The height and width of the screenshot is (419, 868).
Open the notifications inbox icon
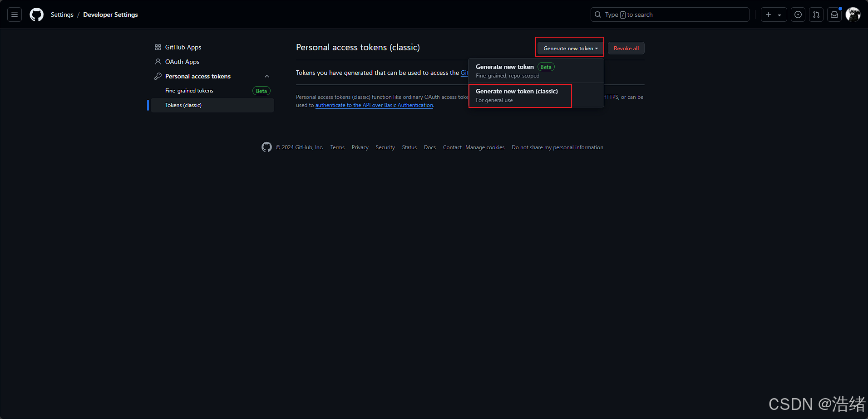click(834, 15)
